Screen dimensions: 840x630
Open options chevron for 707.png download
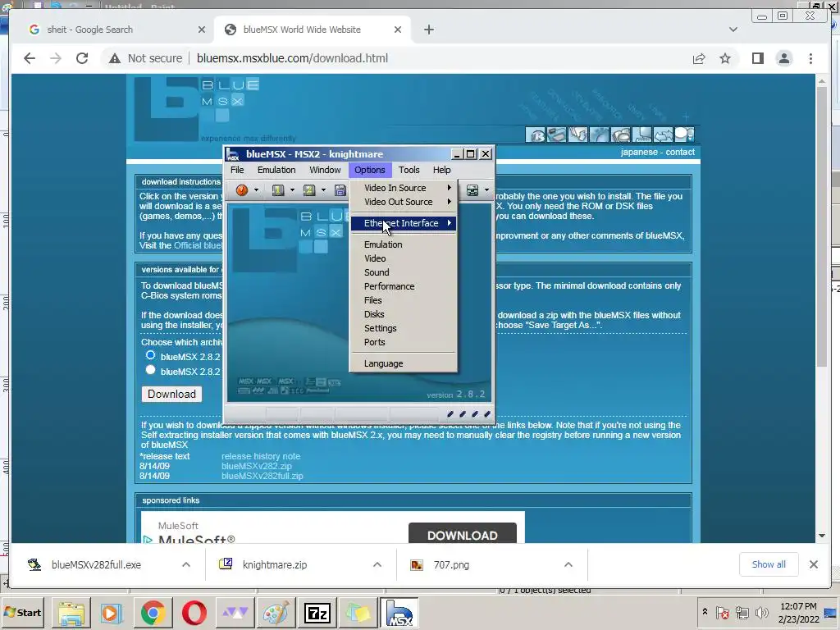568,564
